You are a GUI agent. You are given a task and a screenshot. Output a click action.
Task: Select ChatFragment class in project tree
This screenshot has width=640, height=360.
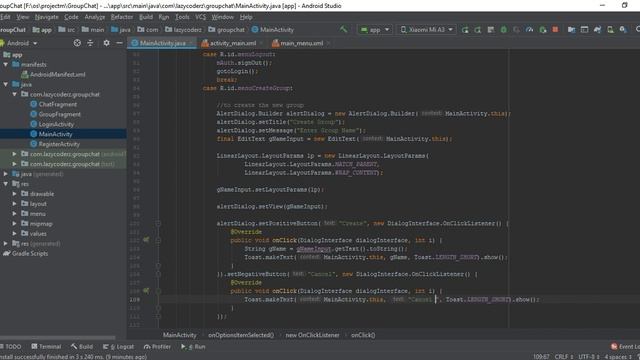[58, 104]
